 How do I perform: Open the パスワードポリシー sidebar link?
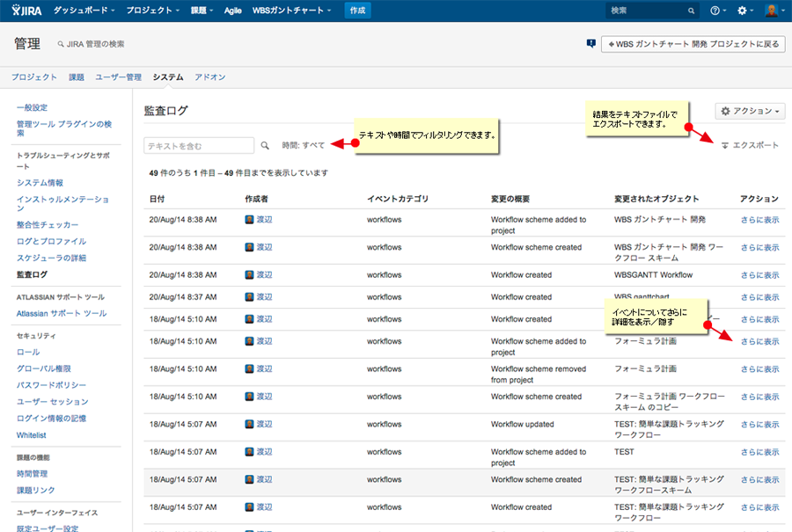51,385
